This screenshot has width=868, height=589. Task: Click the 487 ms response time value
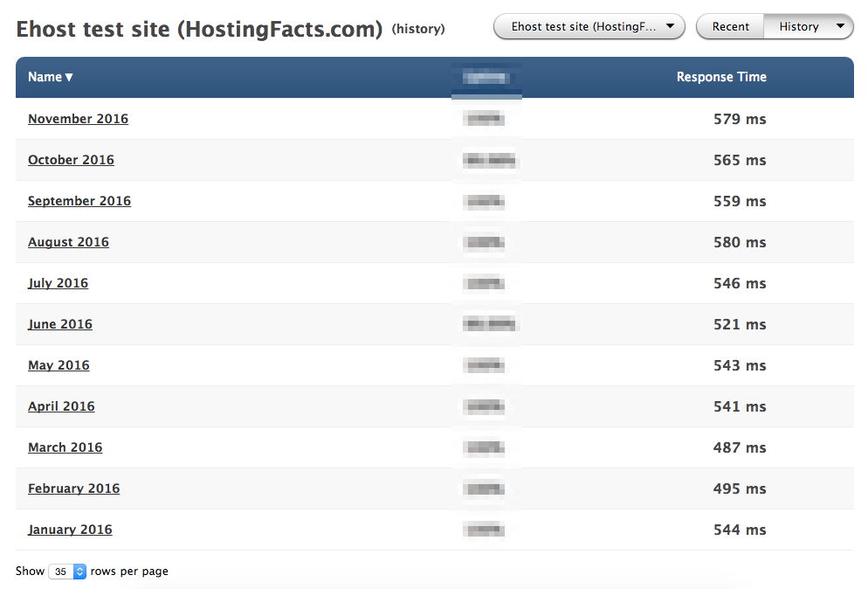point(740,447)
